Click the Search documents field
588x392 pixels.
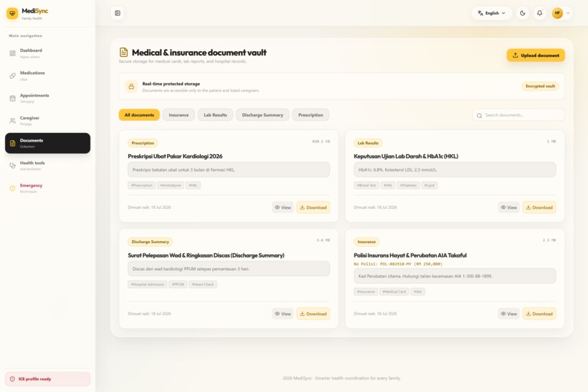tap(519, 115)
